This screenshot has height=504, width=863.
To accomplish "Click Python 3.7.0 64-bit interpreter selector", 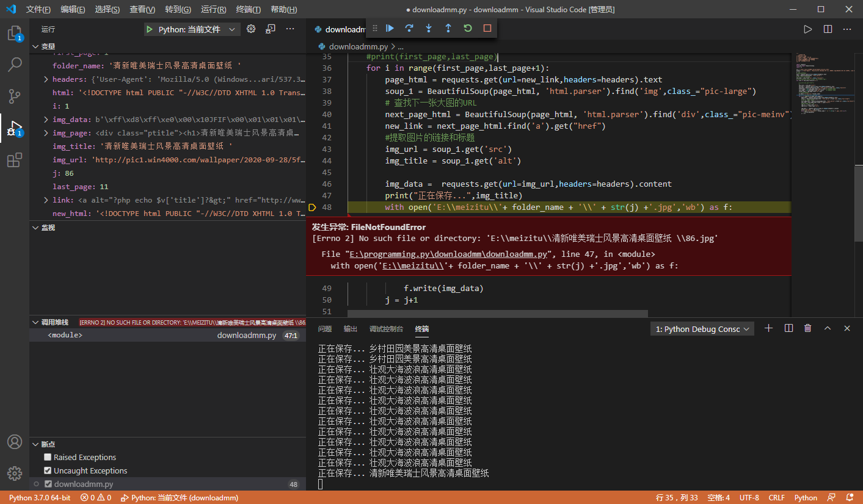I will point(40,497).
